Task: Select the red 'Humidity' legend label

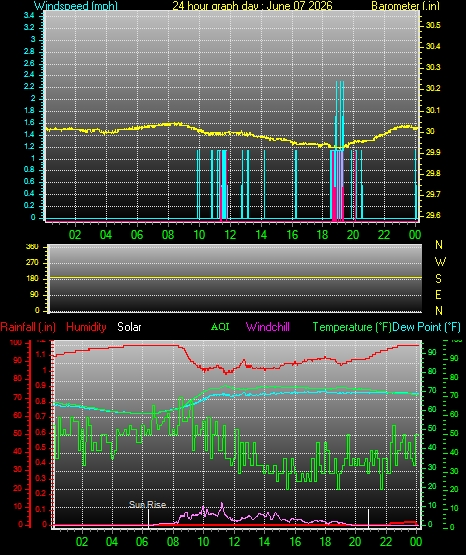Action: pyautogui.click(x=86, y=327)
